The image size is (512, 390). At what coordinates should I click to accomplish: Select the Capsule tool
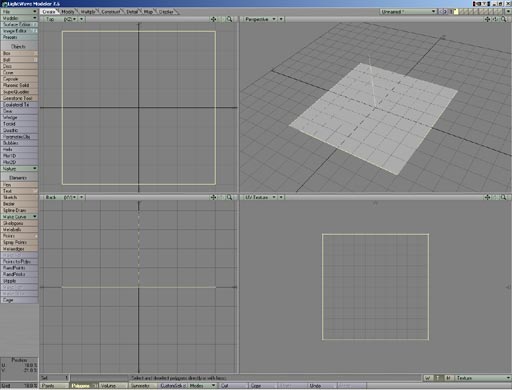(x=19, y=79)
